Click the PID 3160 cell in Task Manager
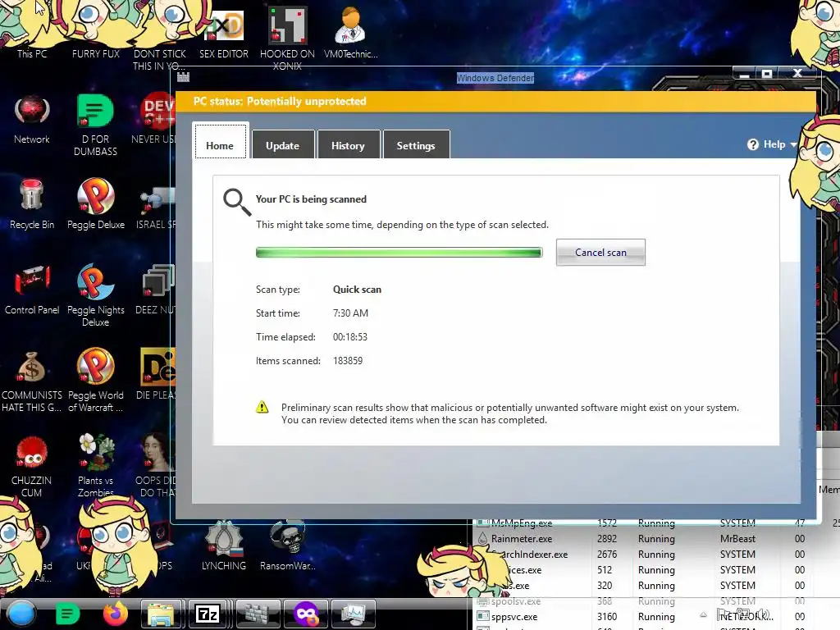This screenshot has width=840, height=630. coord(607,617)
